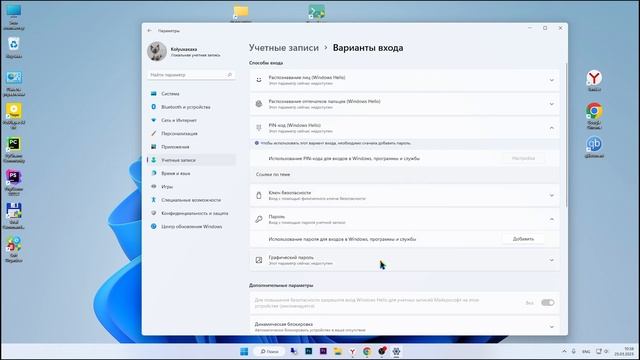This screenshot has width=640, height=360.
Task: Open Приложения in the sidebar
Action: 191,147
